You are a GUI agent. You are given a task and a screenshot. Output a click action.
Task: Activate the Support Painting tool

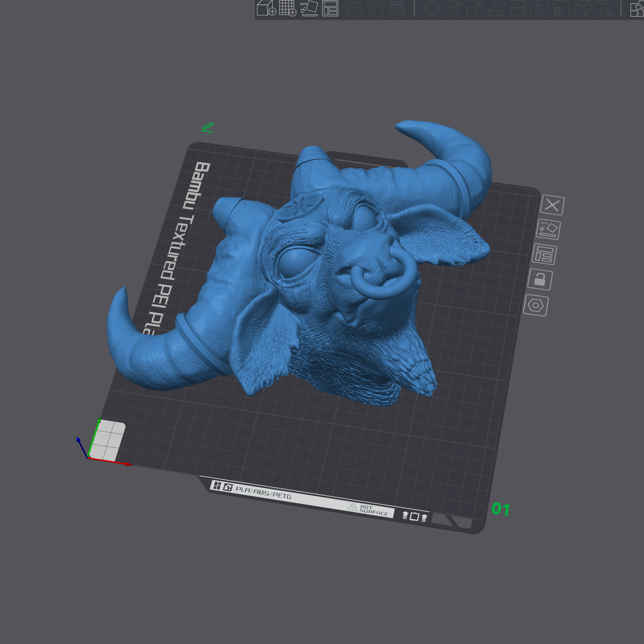coord(560,8)
